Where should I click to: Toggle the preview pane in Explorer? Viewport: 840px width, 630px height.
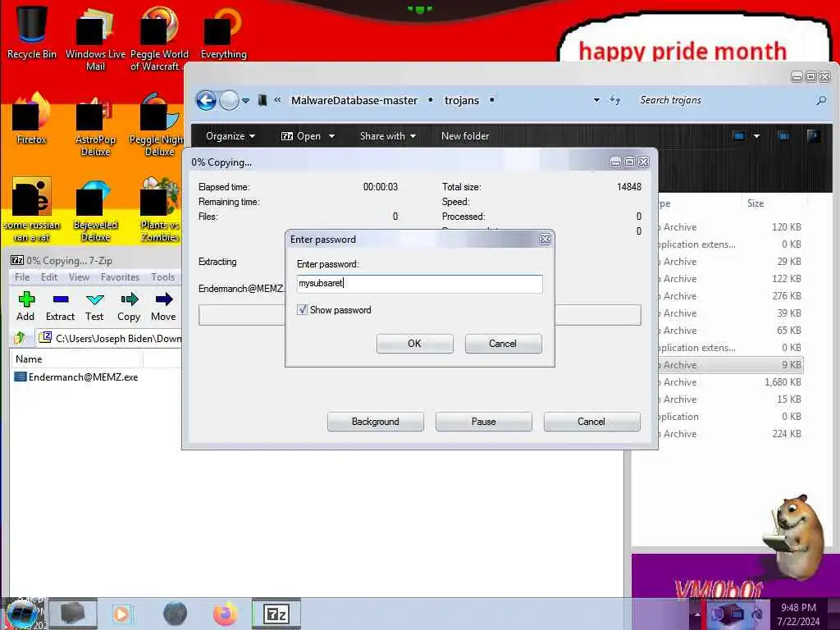[783, 136]
